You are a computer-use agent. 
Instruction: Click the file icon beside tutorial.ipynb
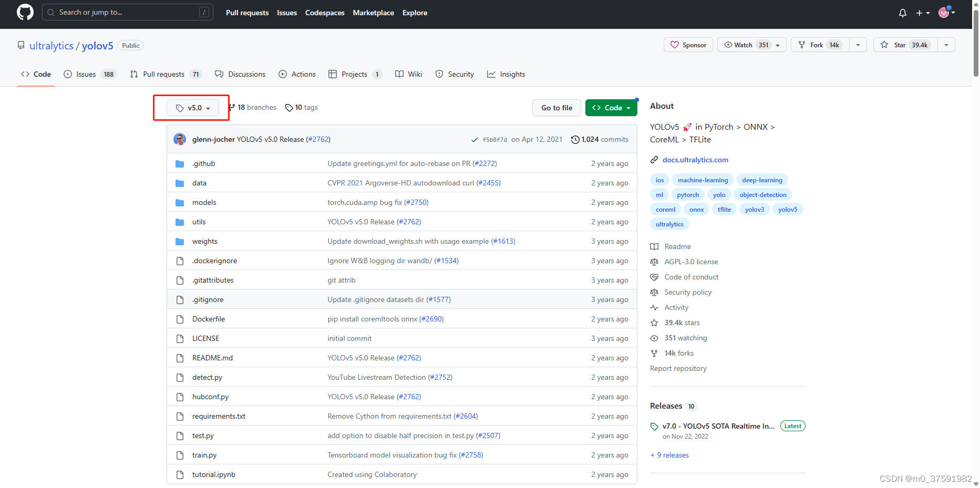click(180, 474)
